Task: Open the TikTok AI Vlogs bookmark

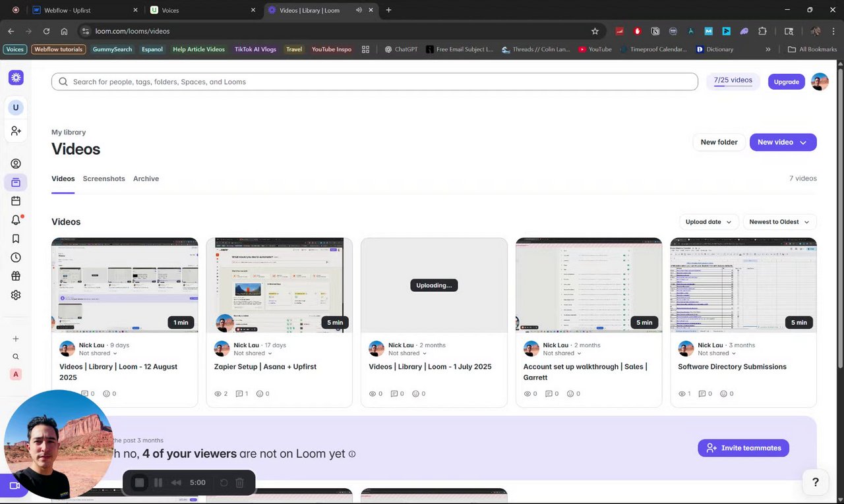Action: [255, 49]
